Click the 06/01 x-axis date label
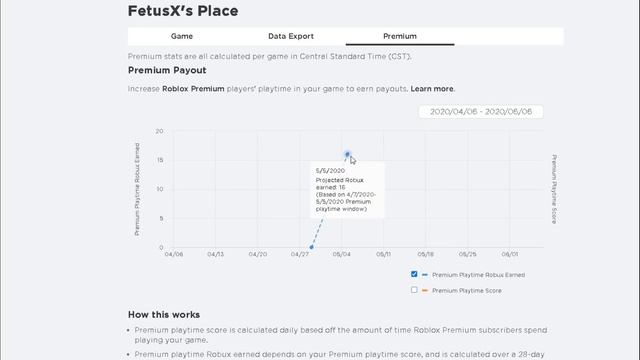 [509, 254]
